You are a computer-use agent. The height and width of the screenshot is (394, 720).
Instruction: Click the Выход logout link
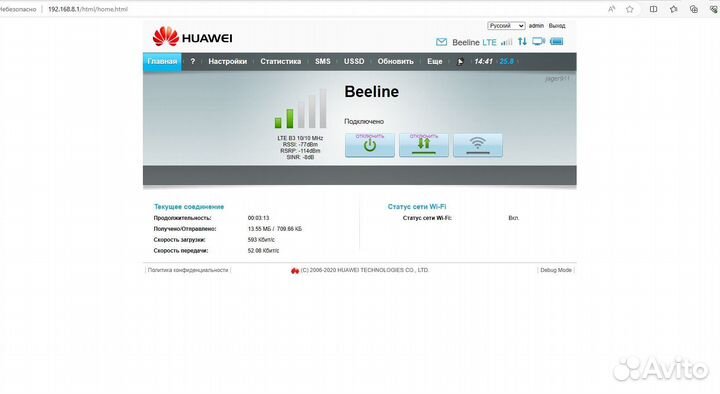pyautogui.click(x=557, y=26)
